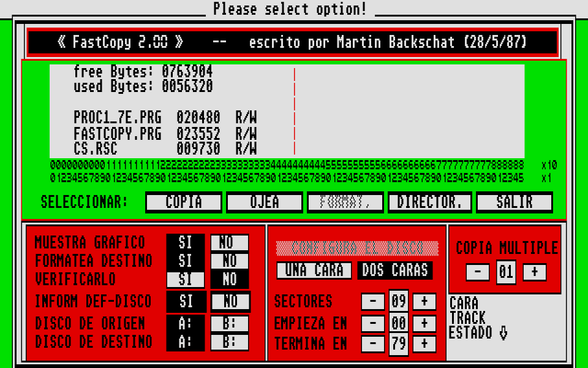Click 'Please select option!' header text
588x368 pixels.
(x=290, y=9)
